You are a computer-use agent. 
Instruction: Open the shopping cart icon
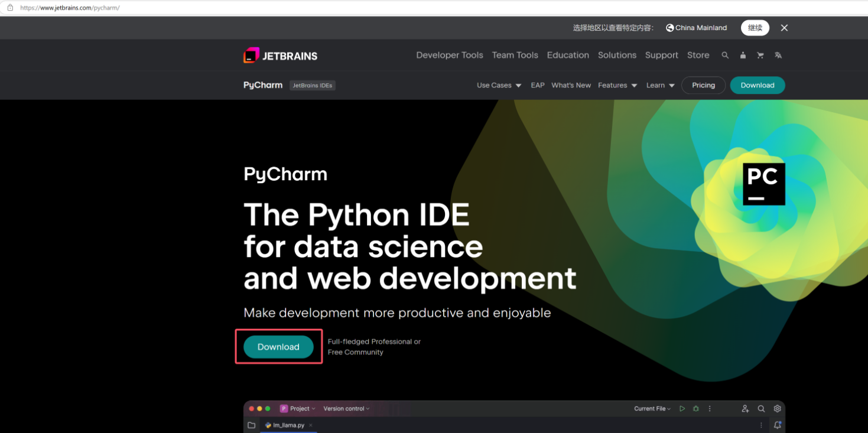[760, 55]
